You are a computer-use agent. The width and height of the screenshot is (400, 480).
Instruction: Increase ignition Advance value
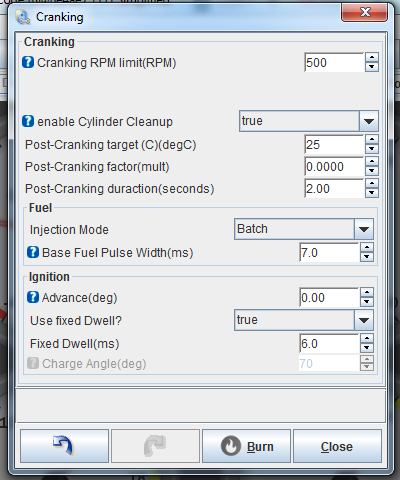[367, 293]
